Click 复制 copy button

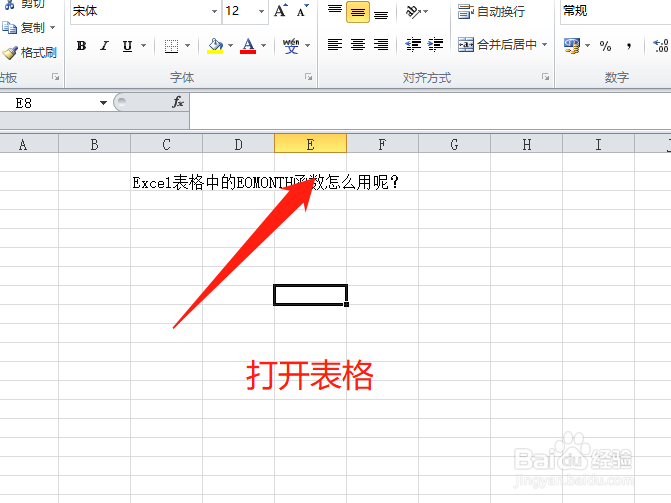tap(24, 28)
